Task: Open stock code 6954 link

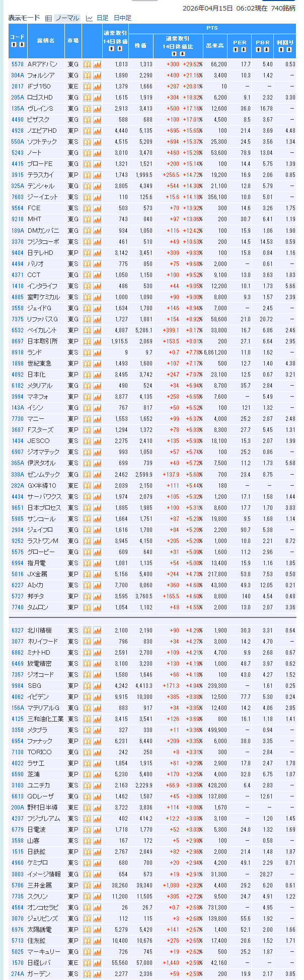Action: click(18, 741)
